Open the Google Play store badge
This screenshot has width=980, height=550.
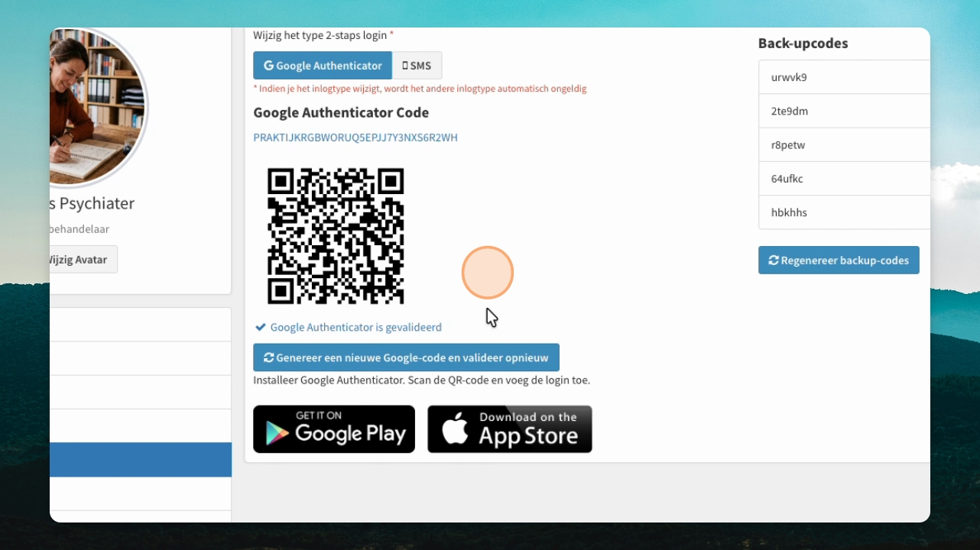coord(334,429)
